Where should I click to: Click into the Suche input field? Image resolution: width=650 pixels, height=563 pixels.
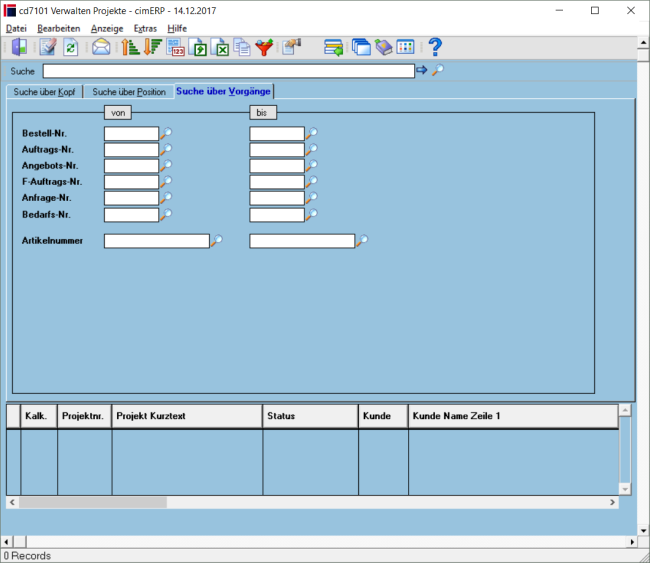[229, 71]
